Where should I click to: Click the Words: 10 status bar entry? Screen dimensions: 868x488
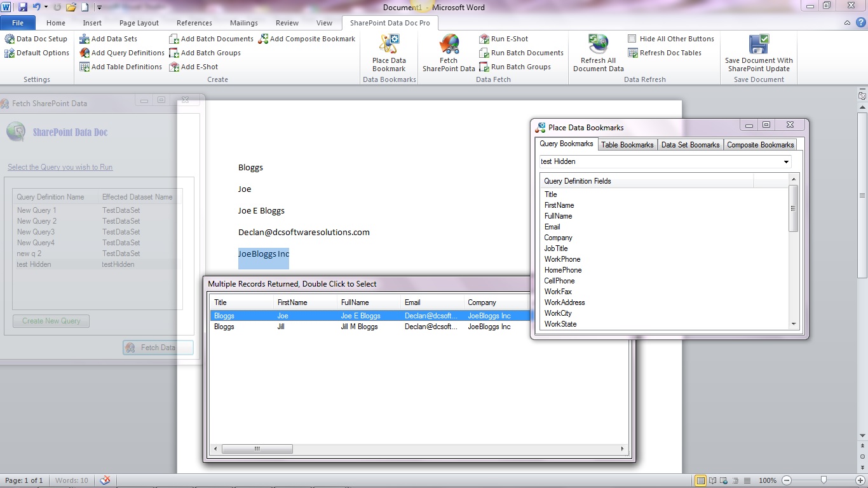[72, 480]
